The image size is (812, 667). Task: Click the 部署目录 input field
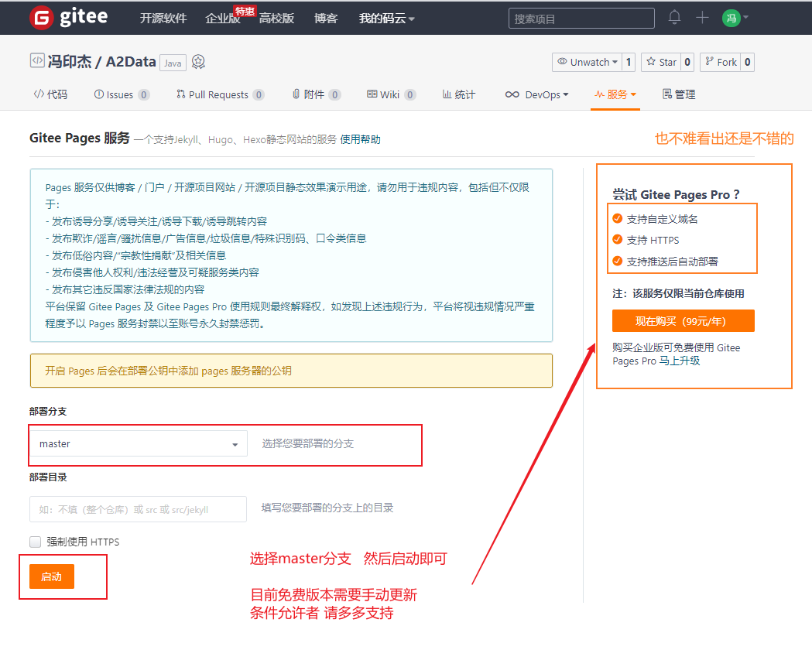[x=139, y=509]
